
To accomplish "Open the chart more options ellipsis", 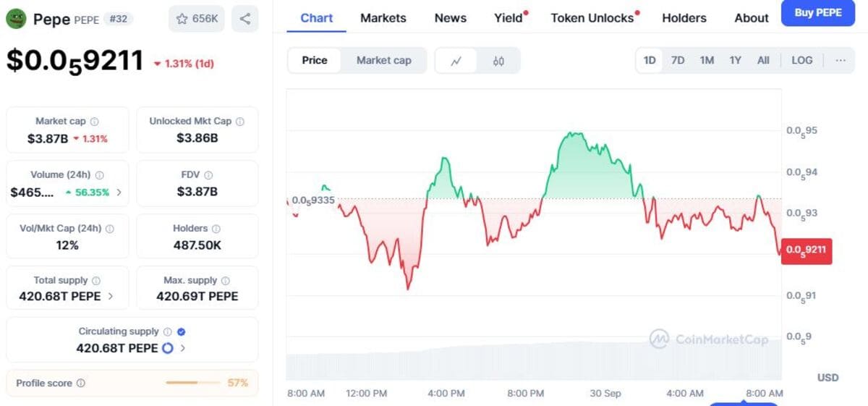I will [841, 61].
